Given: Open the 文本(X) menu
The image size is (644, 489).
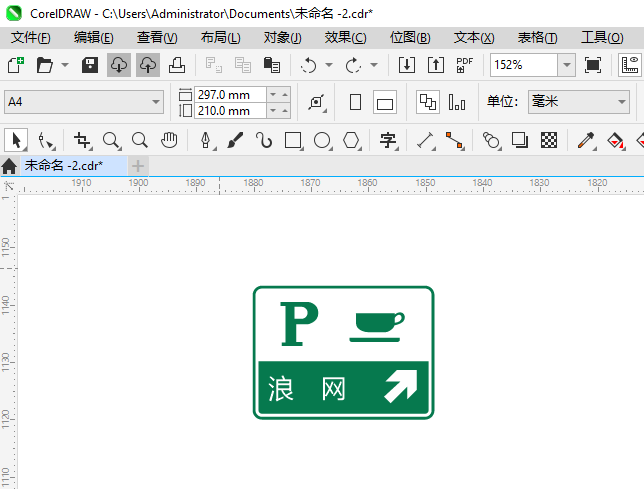Looking at the screenshot, I should point(474,38).
